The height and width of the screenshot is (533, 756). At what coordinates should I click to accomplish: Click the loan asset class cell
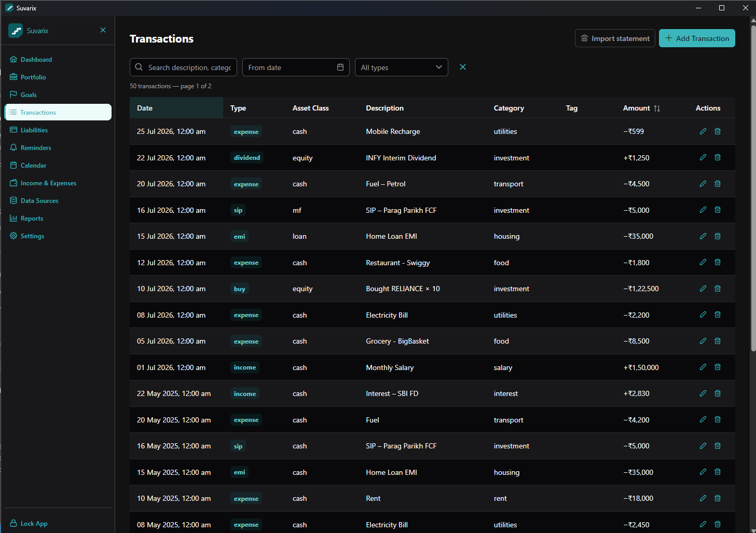(x=299, y=236)
